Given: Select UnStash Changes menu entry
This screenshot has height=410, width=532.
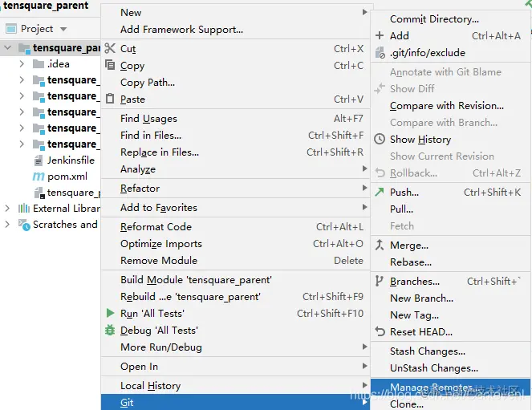Looking at the screenshot, I should (x=451, y=368).
